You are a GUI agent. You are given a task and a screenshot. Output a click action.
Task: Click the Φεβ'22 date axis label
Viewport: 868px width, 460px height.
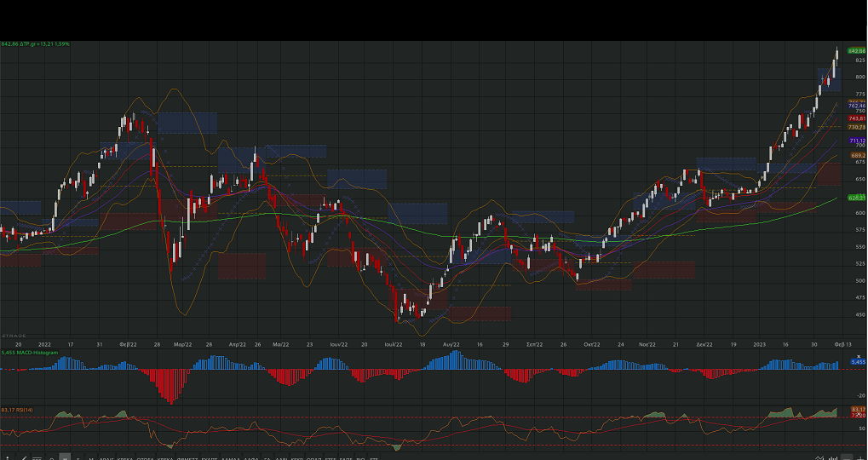pos(128,344)
